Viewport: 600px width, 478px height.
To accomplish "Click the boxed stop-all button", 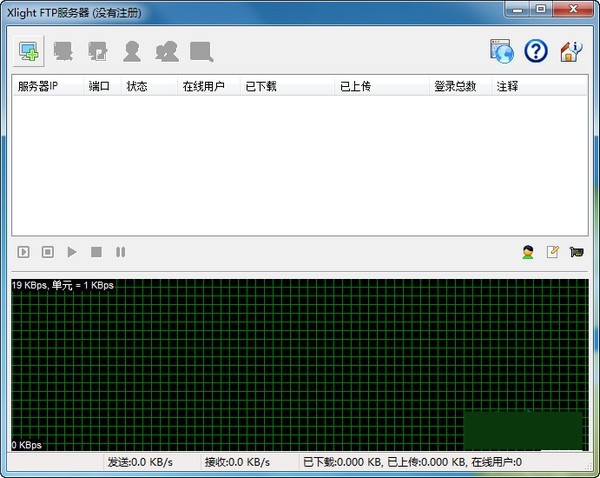I will coord(48,252).
